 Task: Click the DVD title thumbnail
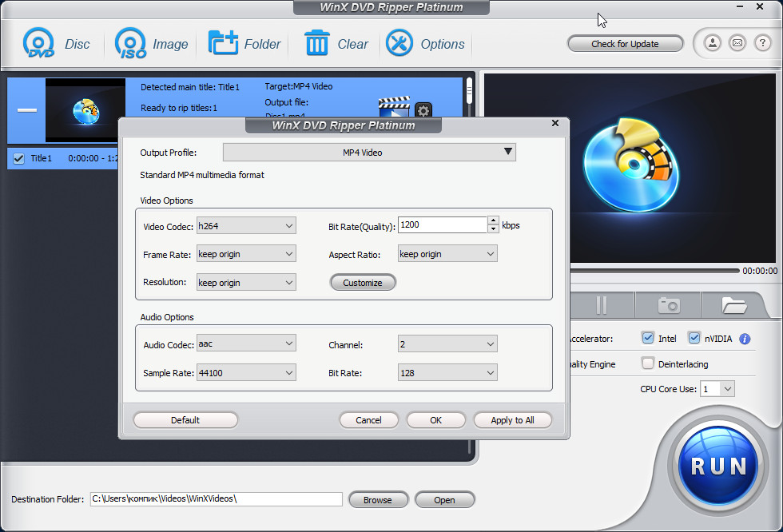click(85, 110)
